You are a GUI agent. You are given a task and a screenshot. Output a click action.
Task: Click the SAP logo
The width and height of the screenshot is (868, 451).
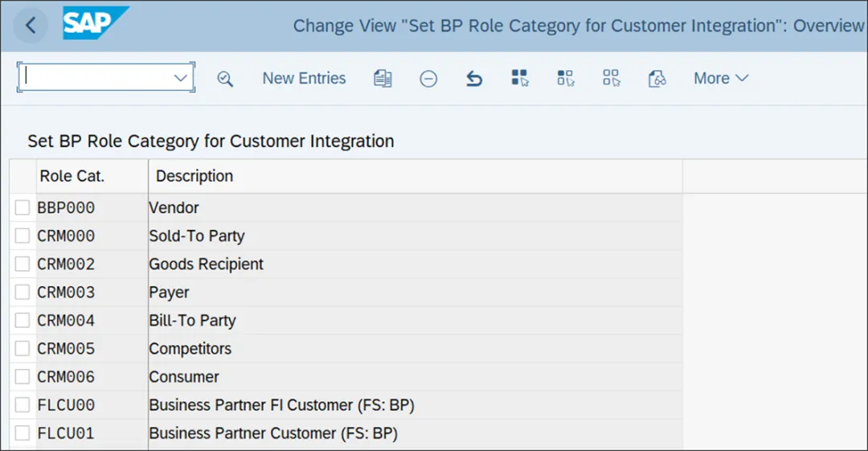point(96,24)
